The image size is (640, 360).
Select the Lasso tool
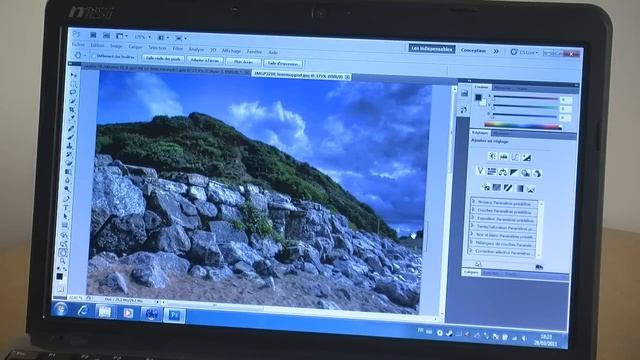(x=73, y=93)
